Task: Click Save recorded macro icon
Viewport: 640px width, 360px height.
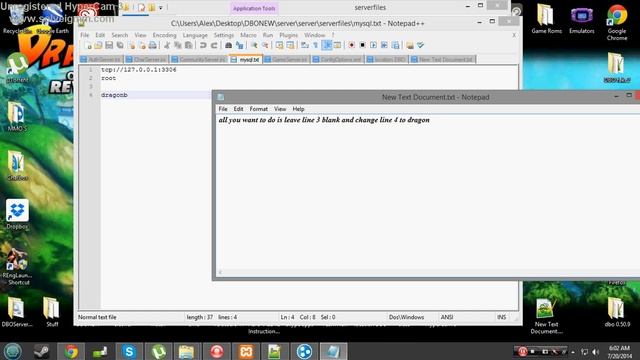Action: (395, 45)
